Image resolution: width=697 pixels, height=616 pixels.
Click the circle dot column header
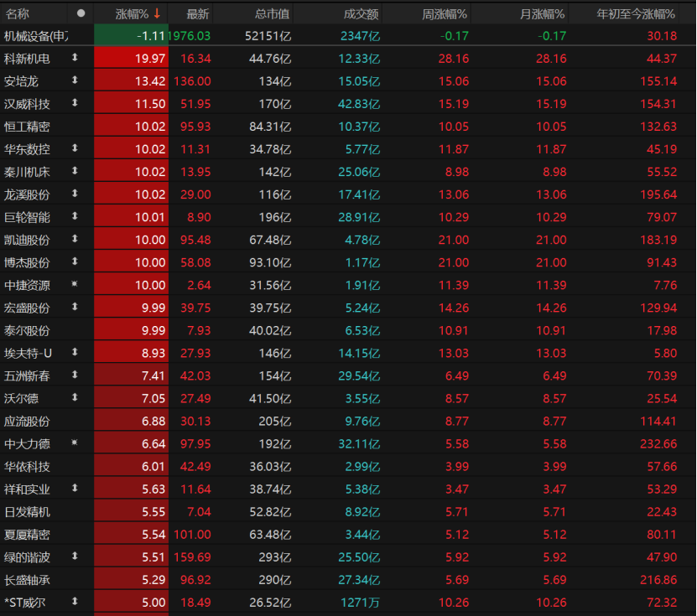[81, 13]
